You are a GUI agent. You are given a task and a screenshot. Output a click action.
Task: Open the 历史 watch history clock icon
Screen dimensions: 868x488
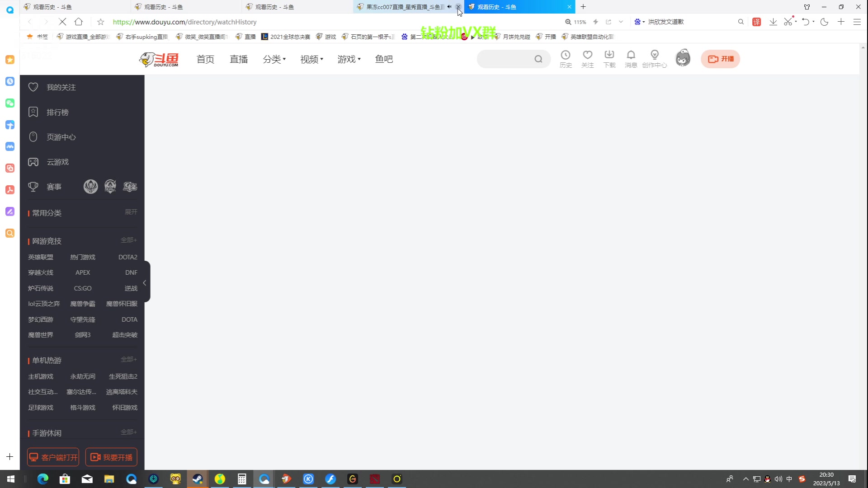tap(566, 59)
